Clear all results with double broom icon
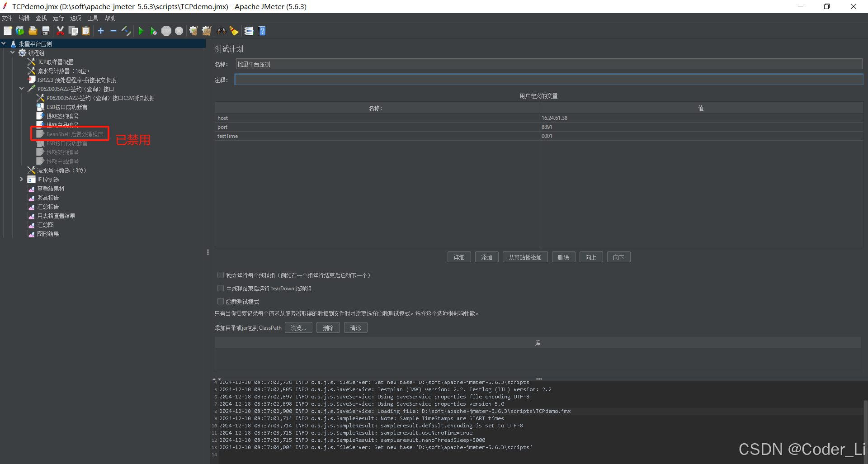Viewport: 868px width, 464px height. tap(207, 31)
